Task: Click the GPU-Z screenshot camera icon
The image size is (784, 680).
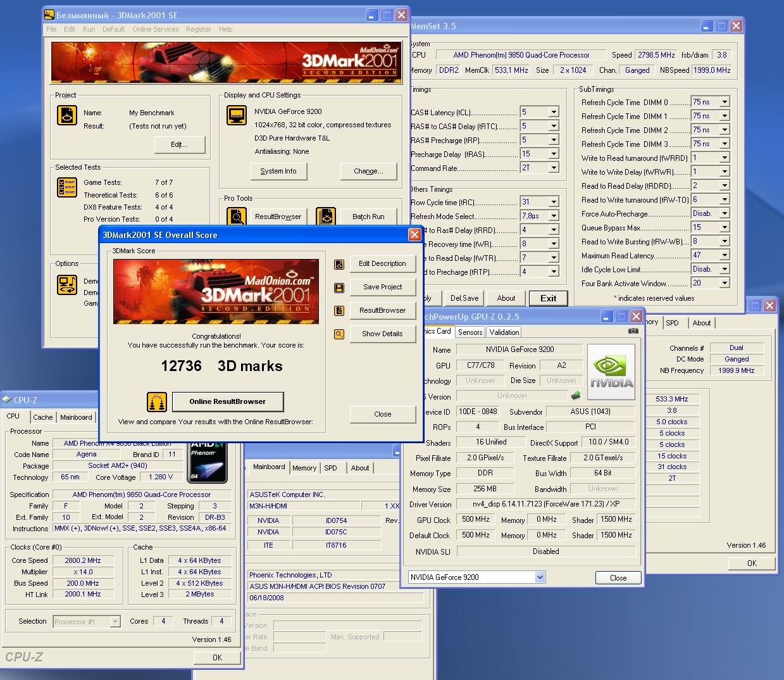Action: [633, 331]
